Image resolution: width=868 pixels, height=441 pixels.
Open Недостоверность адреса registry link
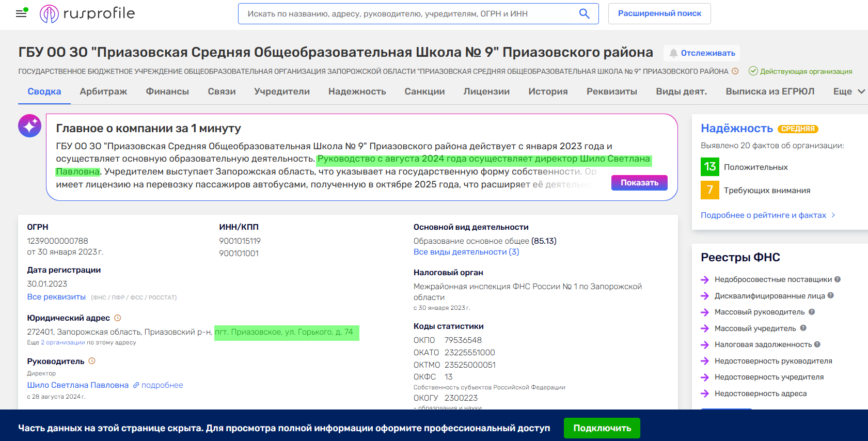click(x=761, y=393)
